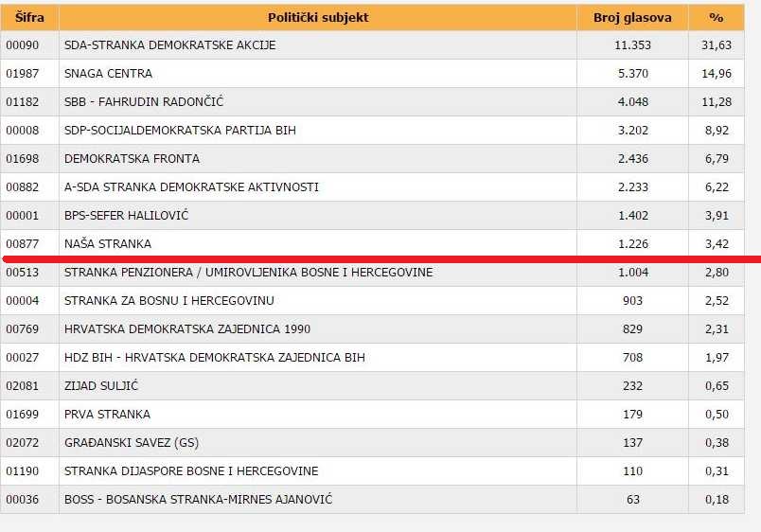Click the Šifra column header
761x532 pixels.
pyautogui.click(x=29, y=17)
